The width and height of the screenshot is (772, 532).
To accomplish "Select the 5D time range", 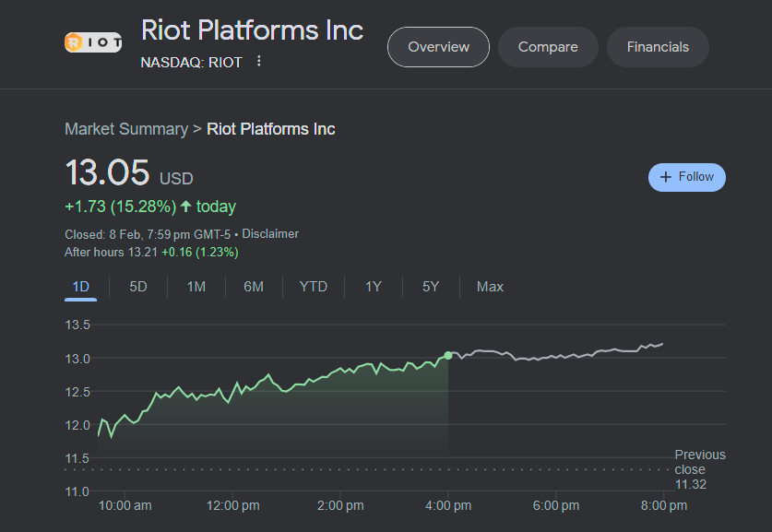I will tap(138, 287).
